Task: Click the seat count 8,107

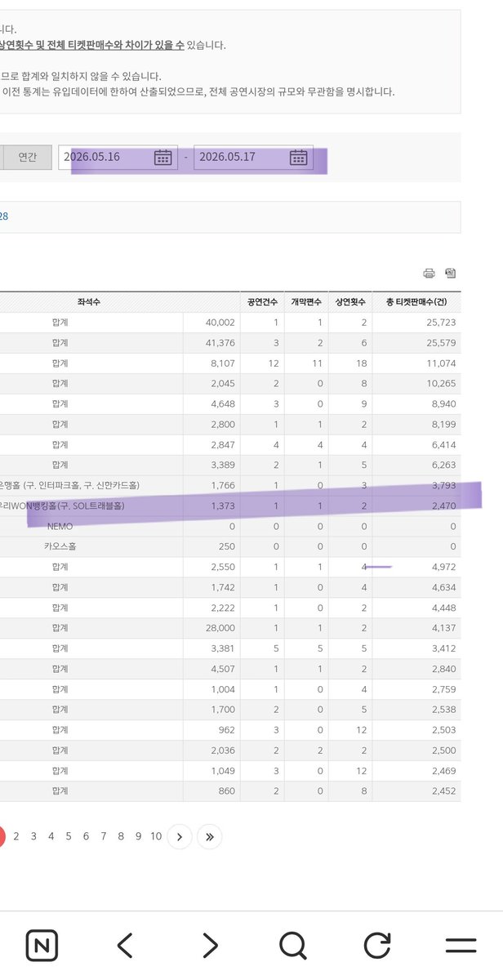Action: coord(222,363)
